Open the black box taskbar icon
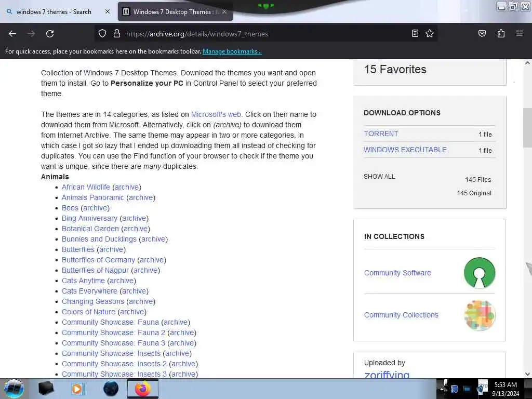 tap(46, 389)
